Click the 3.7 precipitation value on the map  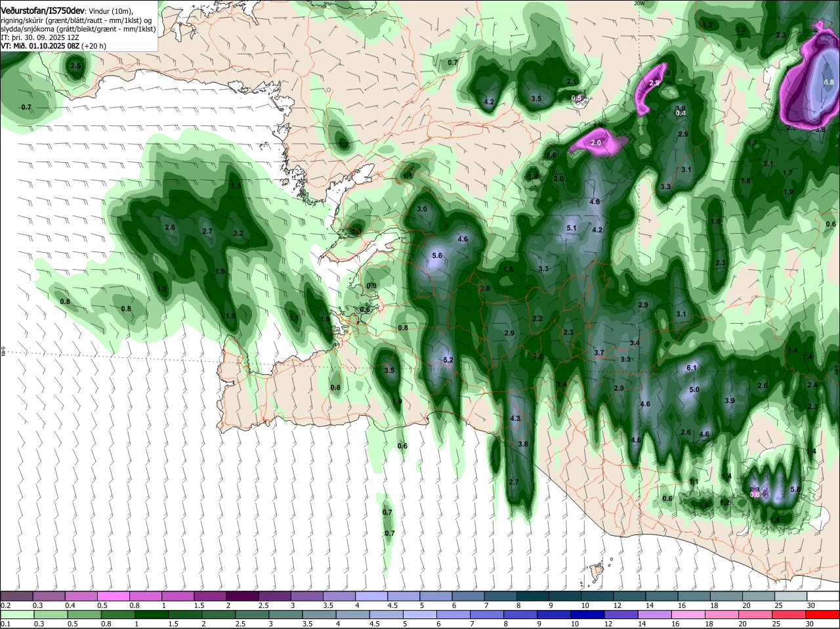tap(599, 353)
